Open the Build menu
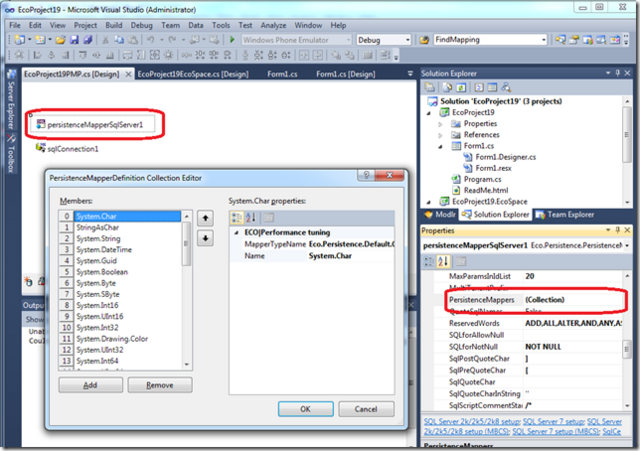The width and height of the screenshot is (640, 451). (113, 25)
